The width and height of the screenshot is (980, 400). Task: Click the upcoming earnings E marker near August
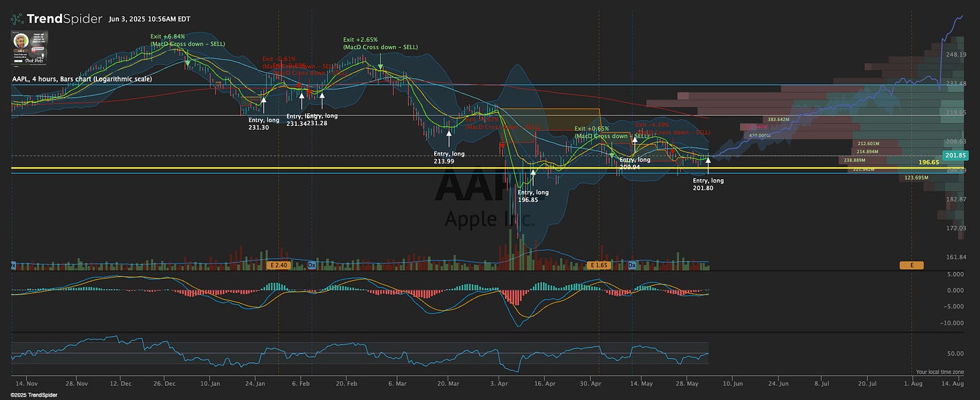pyautogui.click(x=911, y=265)
